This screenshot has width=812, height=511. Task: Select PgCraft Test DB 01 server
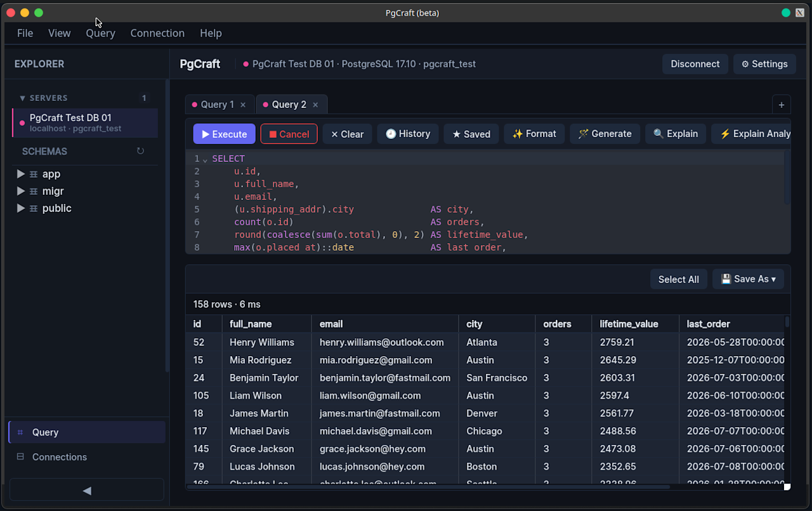[85, 123]
